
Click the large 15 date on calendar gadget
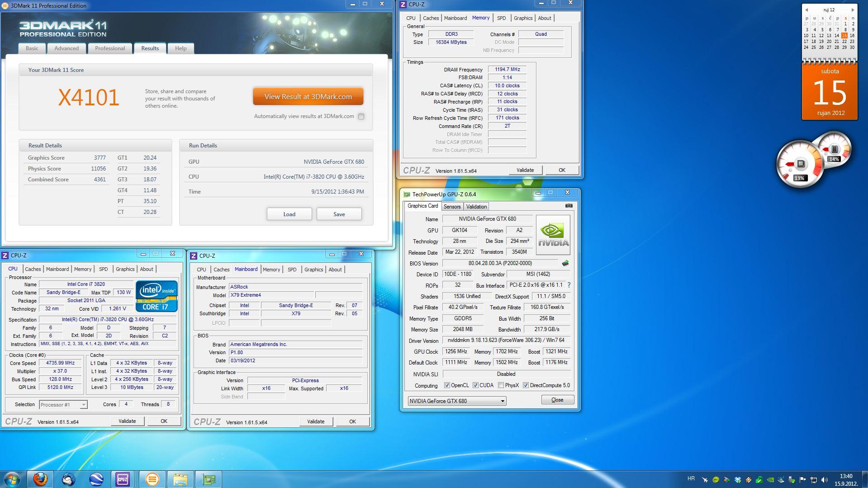coord(830,93)
